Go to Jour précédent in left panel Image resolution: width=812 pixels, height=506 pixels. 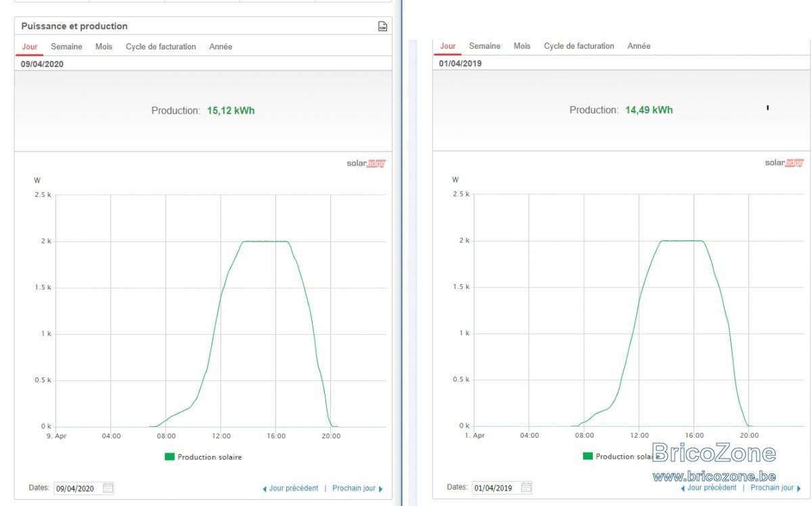pos(294,488)
